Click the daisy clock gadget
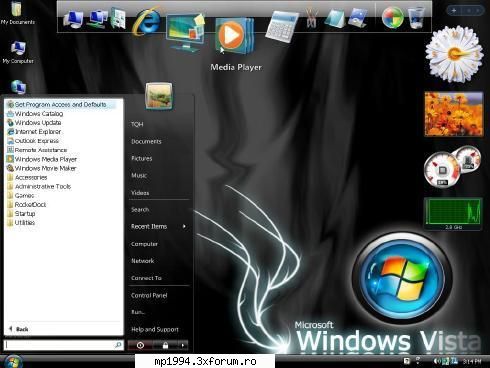The image size is (490, 368). tap(455, 54)
